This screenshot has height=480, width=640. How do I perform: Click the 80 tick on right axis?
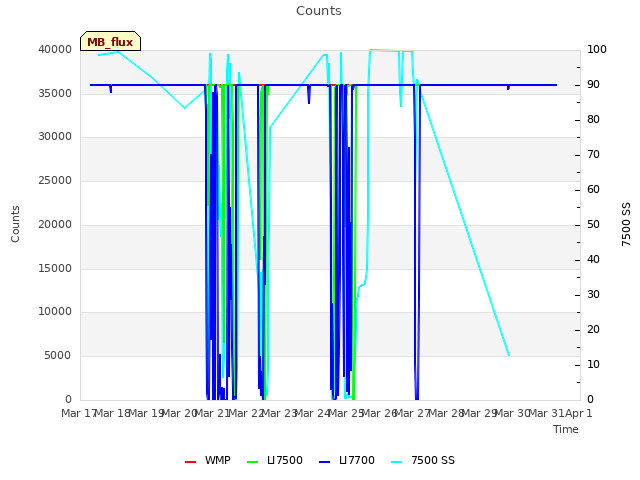pos(593,120)
